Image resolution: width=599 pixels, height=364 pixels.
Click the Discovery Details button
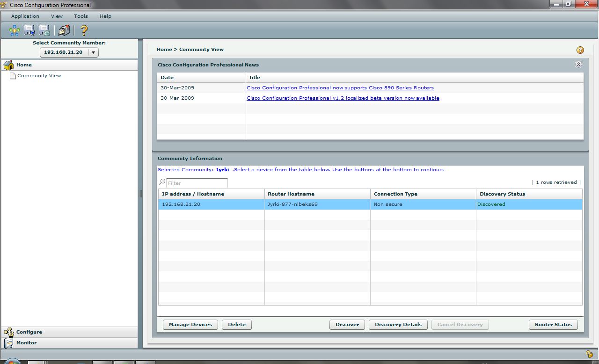click(398, 325)
